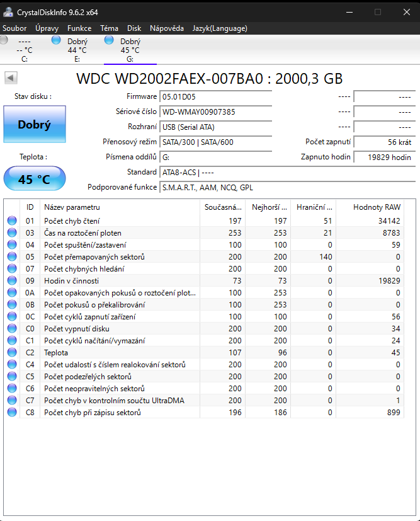The image size is (420, 521).
Task: Click status orb for attribute C2 Teplota
Action: coord(12,352)
